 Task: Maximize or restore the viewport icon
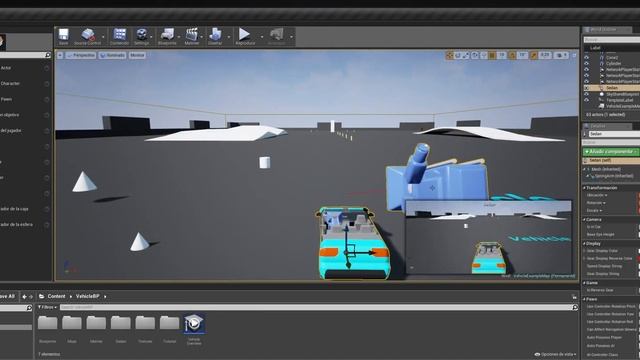574,55
